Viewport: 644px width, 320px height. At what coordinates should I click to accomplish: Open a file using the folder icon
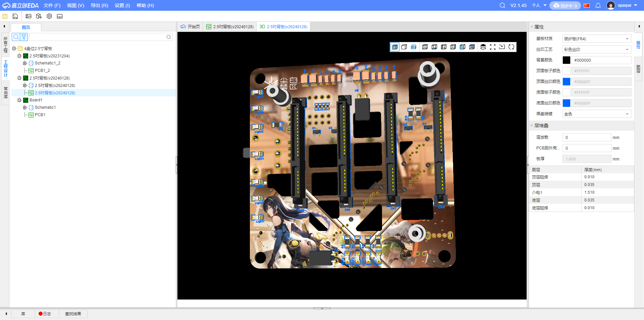tap(5, 16)
